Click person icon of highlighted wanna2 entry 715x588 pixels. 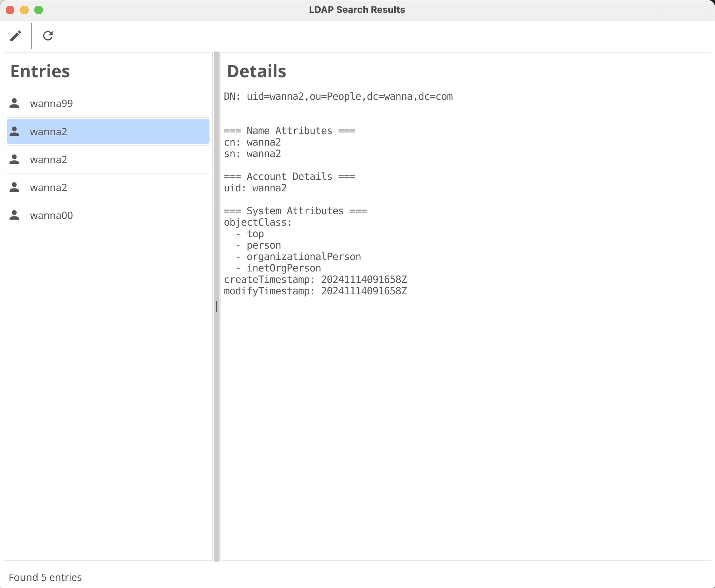click(x=14, y=132)
